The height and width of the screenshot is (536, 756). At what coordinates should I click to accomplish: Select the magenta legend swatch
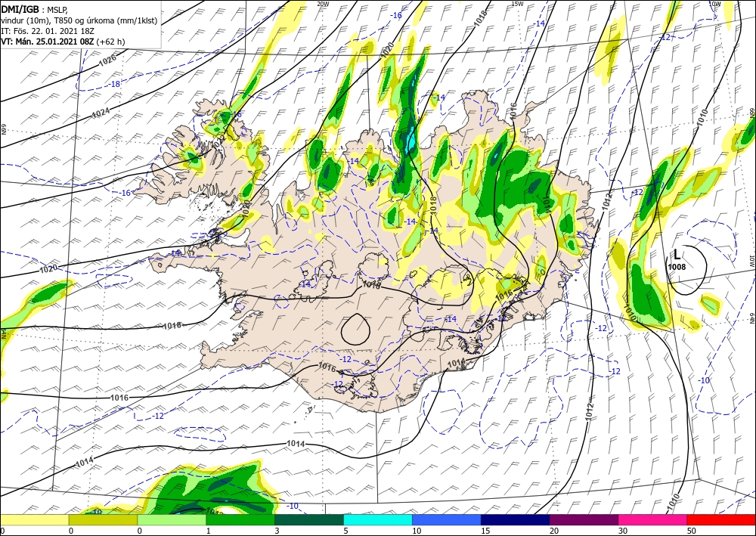(x=653, y=520)
